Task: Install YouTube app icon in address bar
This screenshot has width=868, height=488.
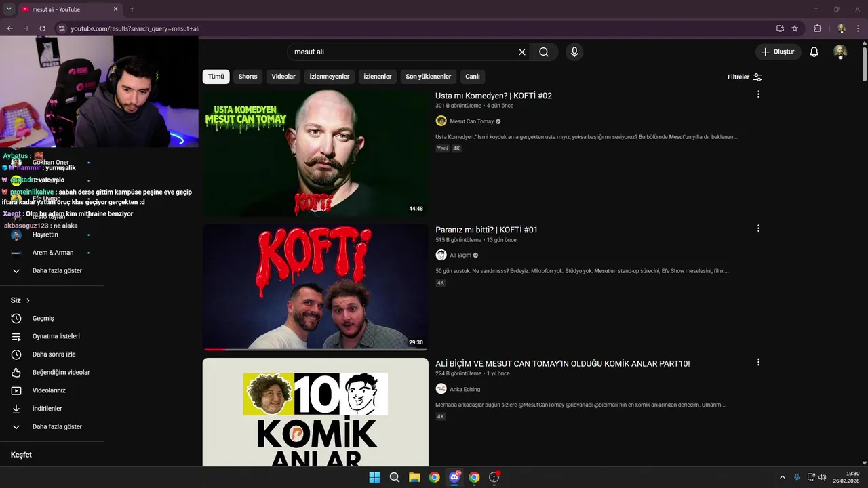Action: pos(780,28)
